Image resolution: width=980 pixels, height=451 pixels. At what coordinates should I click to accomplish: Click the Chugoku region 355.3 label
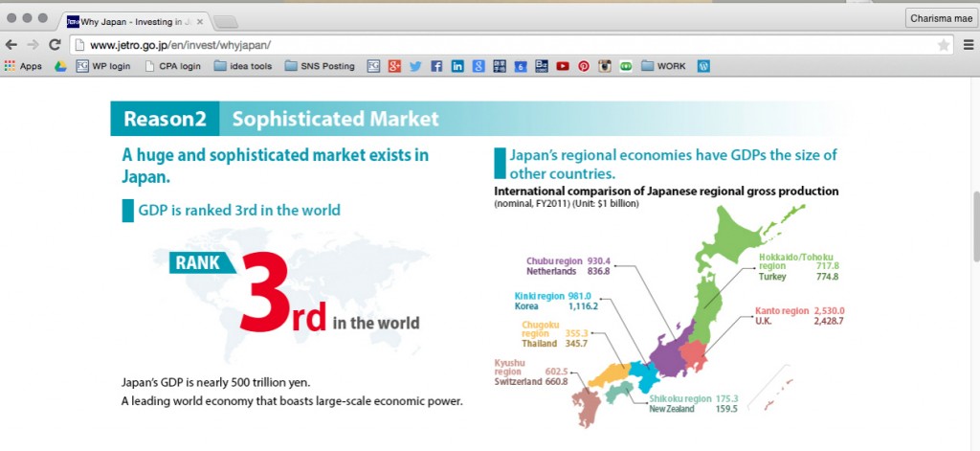pos(554,329)
